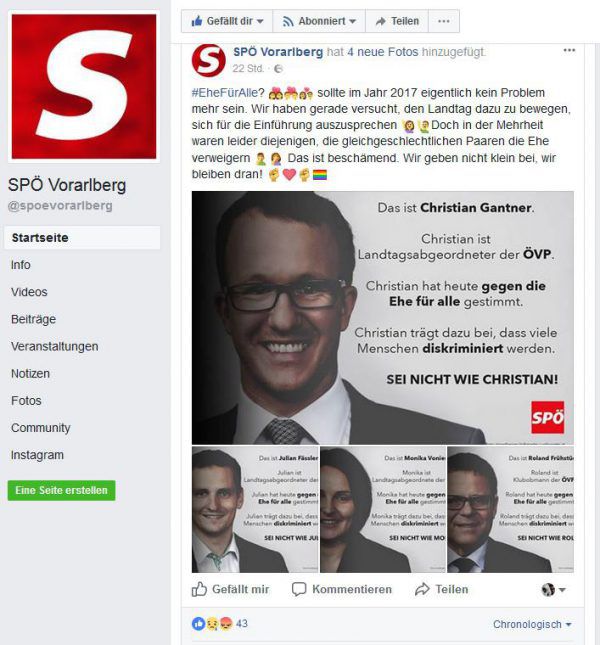This screenshot has width=600, height=645.
Task: Click the SPÖ Vorarlberg round profile avatar
Action: point(208,60)
